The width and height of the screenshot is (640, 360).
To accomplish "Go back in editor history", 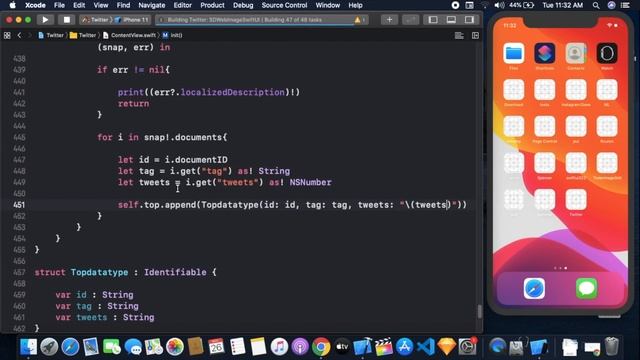I will click(19, 36).
